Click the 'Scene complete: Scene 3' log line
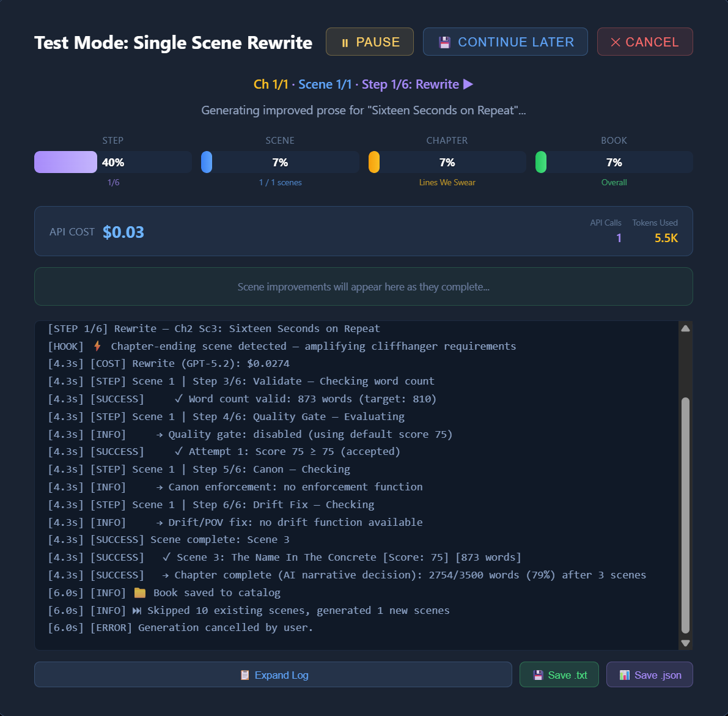 click(x=169, y=539)
